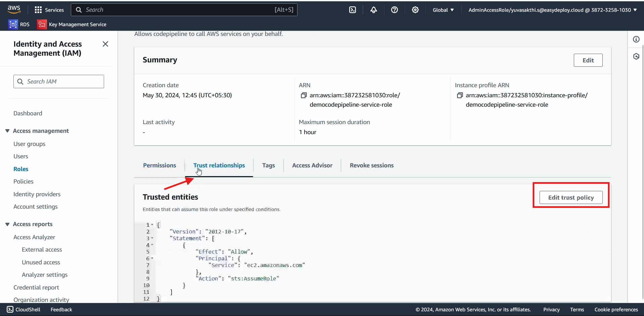Open the Tags tab
This screenshot has width=644, height=316.
tap(268, 165)
